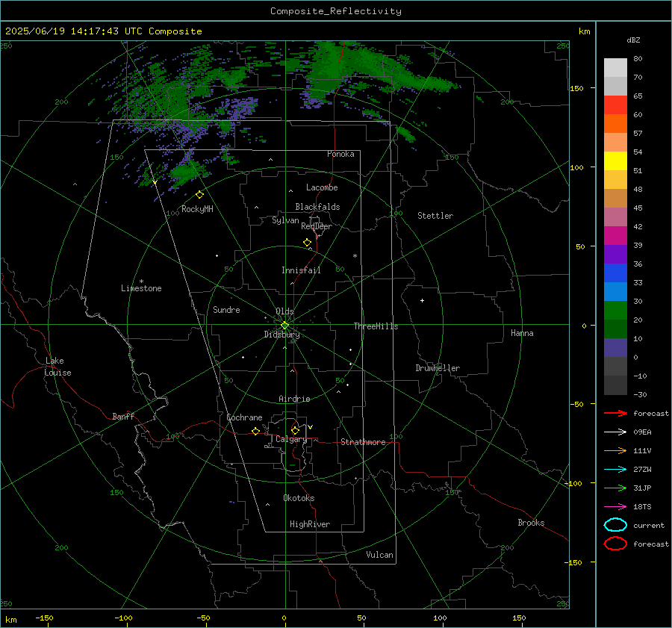The image size is (672, 628).
Task: Click the cyan 27ZW arrow legend icon
Action: coord(615,470)
